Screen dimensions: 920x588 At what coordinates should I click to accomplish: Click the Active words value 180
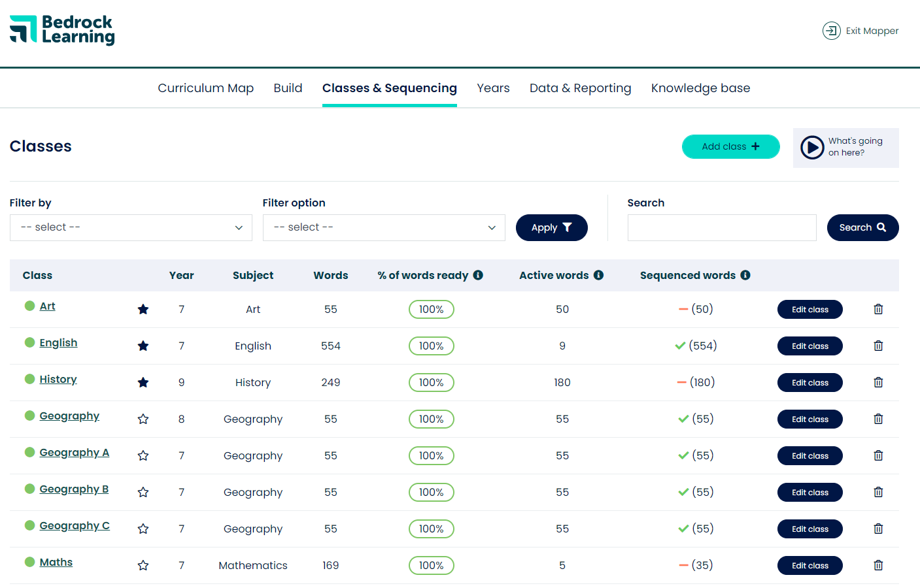click(562, 382)
